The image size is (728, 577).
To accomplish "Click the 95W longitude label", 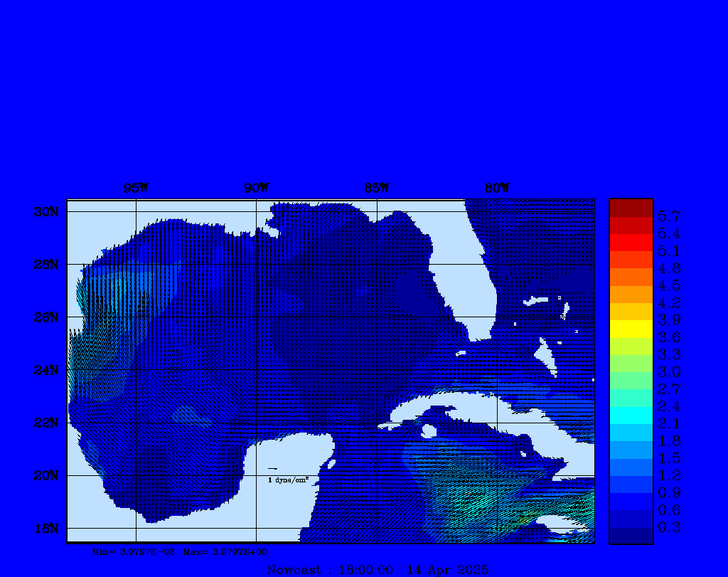I will click(135, 188).
